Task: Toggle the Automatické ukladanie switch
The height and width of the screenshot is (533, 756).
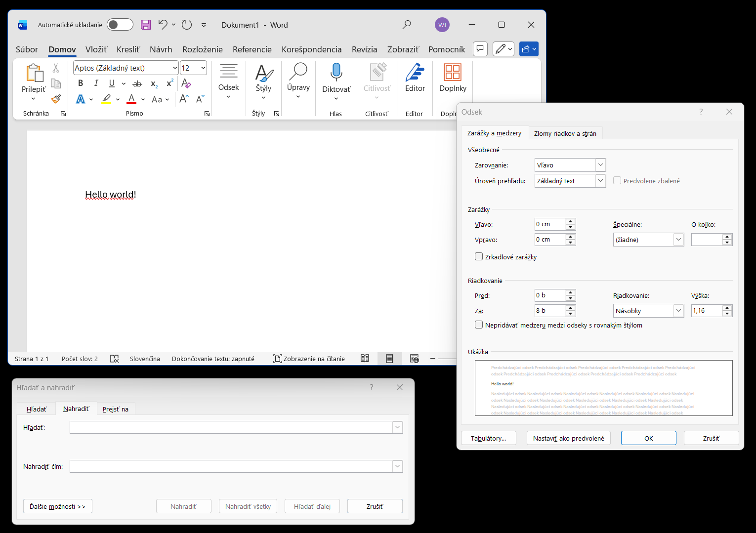Action: [120, 25]
